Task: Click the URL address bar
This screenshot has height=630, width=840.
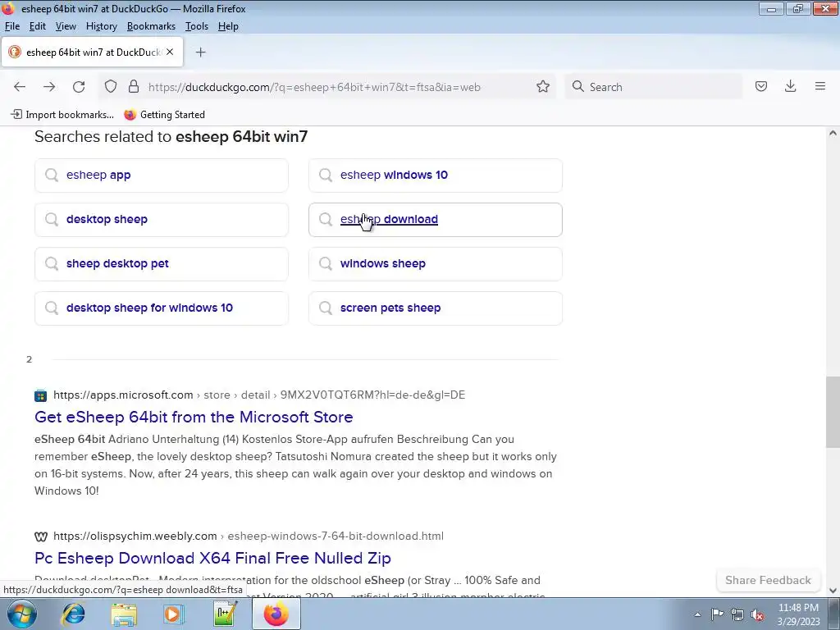Action: [x=326, y=87]
